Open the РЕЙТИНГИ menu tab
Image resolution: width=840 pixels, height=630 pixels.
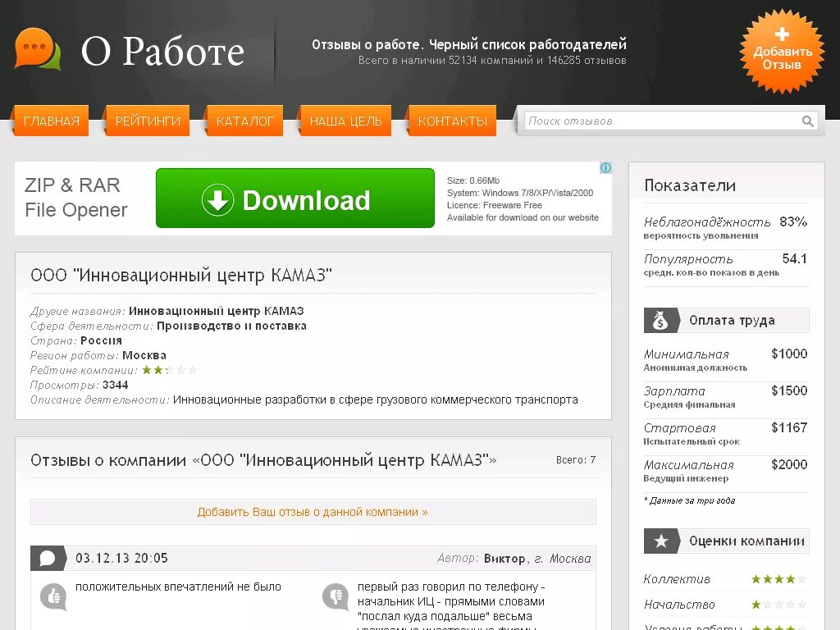point(148,121)
